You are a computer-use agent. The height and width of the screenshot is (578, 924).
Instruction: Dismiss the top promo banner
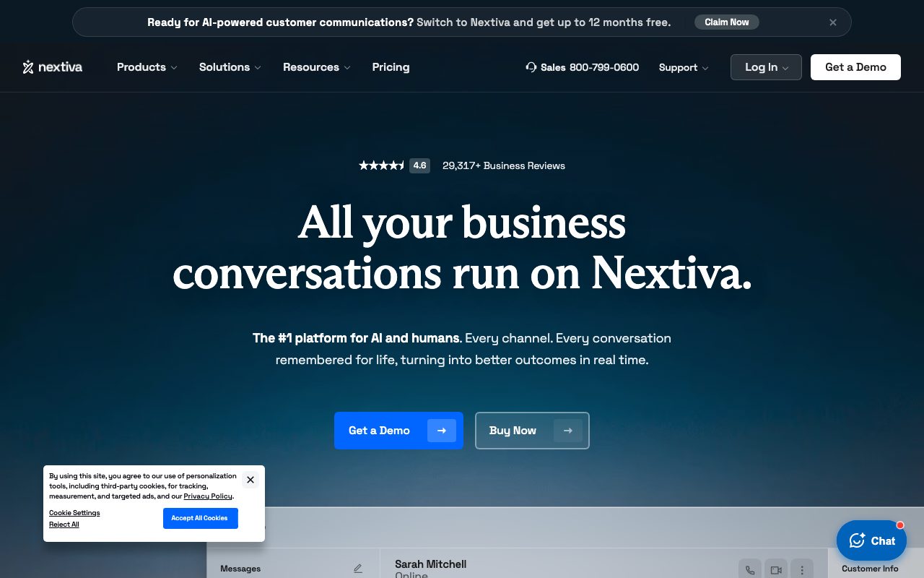point(833,22)
